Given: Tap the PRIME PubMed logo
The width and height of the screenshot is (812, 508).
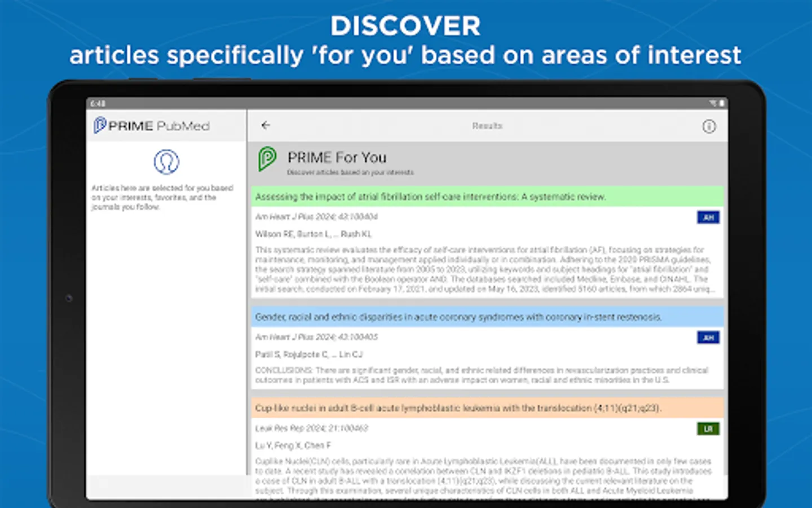Looking at the screenshot, I should 152,125.
